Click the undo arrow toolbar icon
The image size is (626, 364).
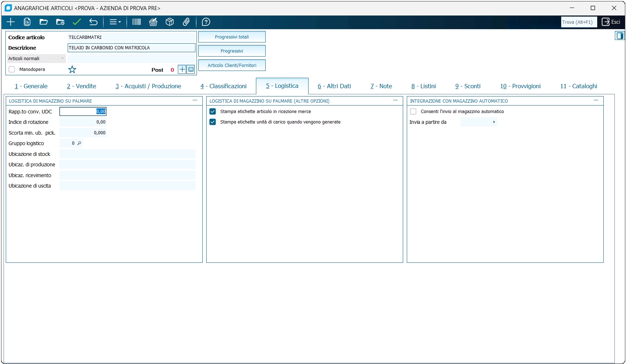93,22
